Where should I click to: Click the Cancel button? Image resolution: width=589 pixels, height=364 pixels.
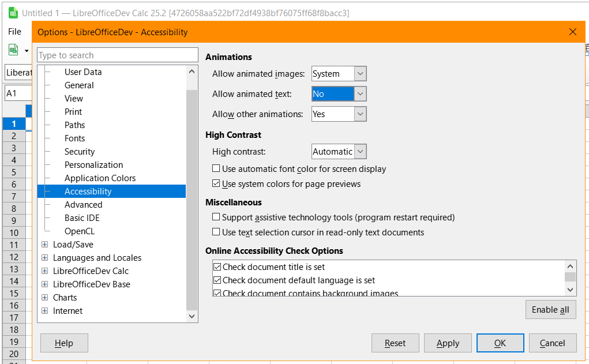(x=553, y=343)
